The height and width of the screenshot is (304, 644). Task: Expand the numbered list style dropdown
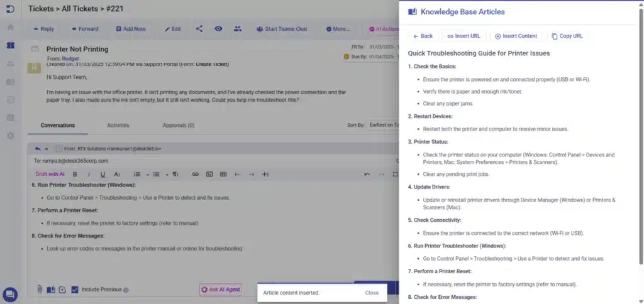(x=148, y=174)
